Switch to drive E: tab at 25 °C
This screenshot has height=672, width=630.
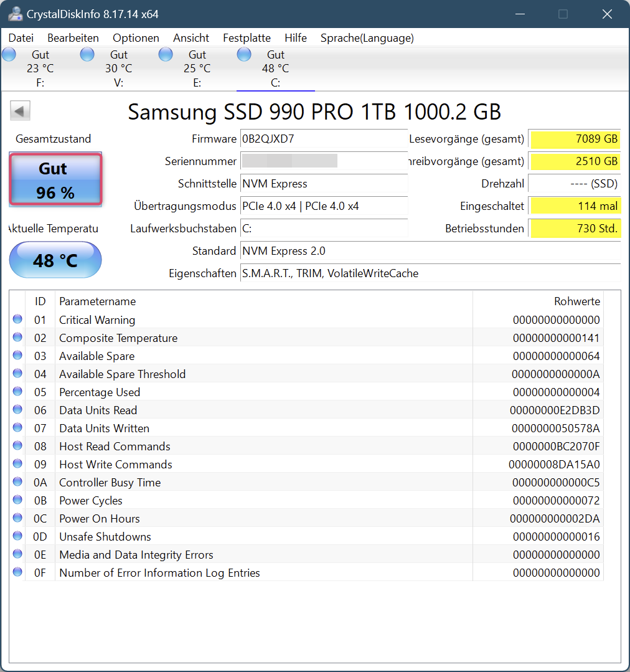197,69
